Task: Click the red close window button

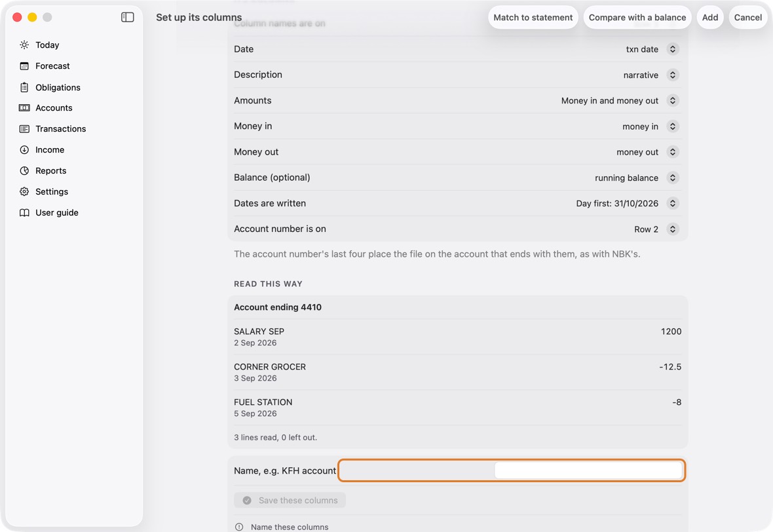Action: click(x=17, y=17)
